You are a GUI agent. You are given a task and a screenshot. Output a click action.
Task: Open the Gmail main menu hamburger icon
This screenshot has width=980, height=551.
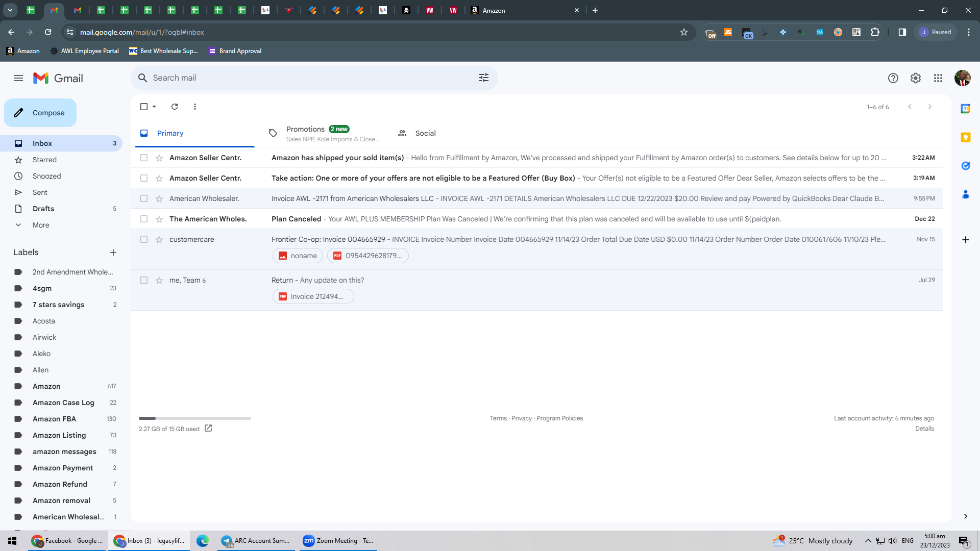click(x=18, y=78)
